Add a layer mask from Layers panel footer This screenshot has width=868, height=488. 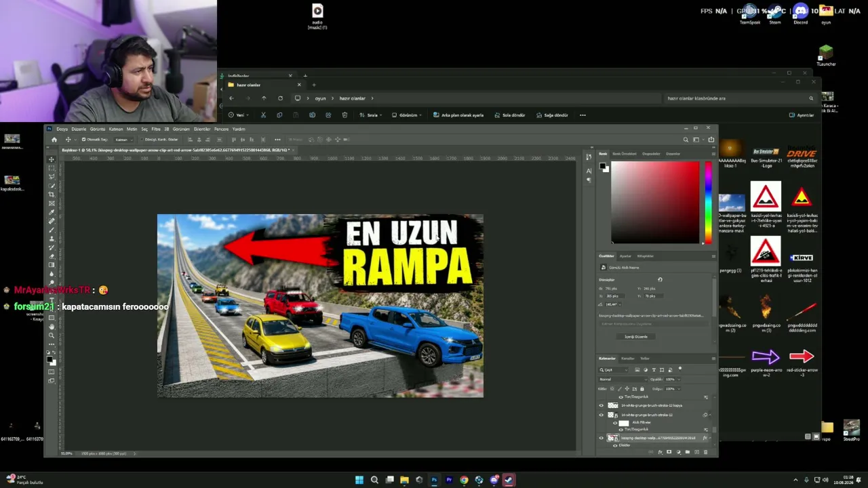(x=669, y=452)
